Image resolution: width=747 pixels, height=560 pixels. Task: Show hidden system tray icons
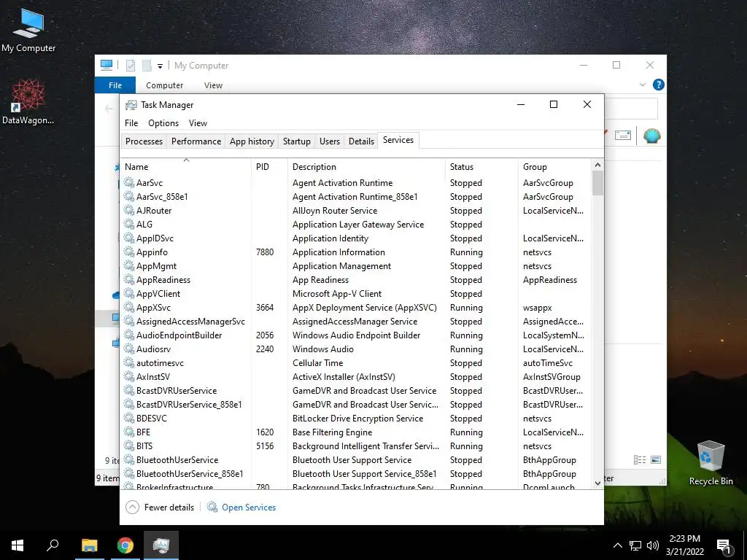click(617, 545)
